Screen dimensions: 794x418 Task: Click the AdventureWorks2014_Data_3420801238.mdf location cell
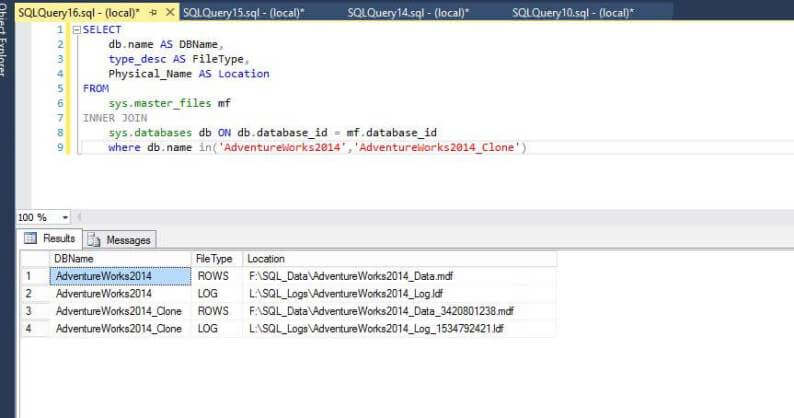(x=400, y=311)
